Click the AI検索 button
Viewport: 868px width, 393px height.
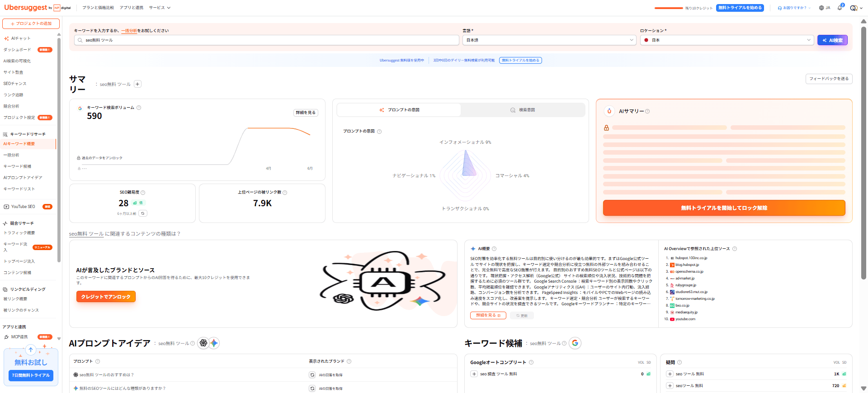[x=832, y=40]
